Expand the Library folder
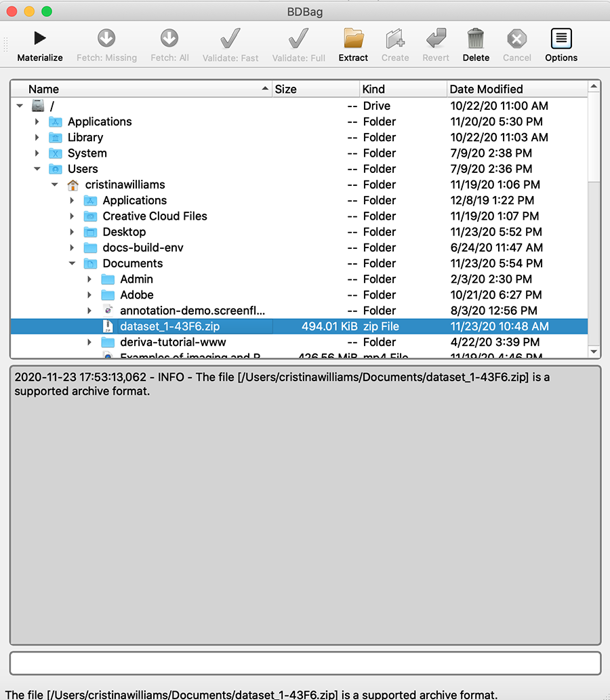Viewport: 610px width, 700px height. 37,138
